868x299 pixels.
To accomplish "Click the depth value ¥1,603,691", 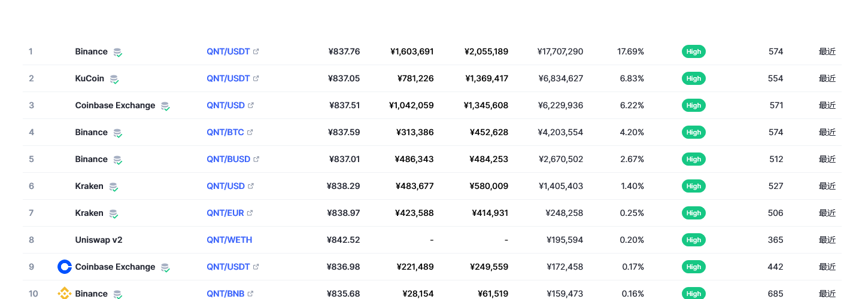I will [412, 51].
